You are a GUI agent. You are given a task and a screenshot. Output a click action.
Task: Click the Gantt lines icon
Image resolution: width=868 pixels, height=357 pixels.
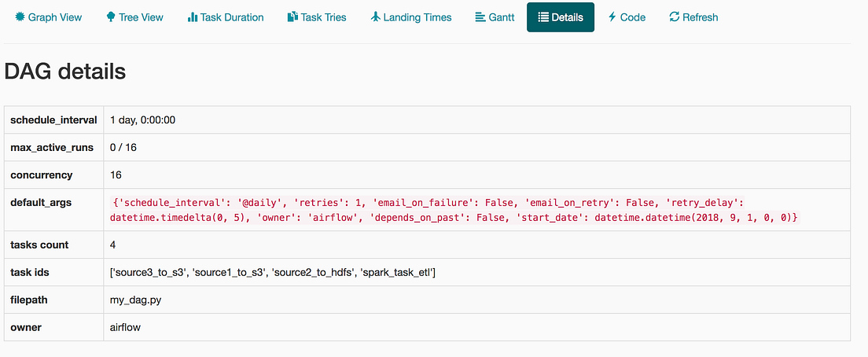[x=480, y=17]
